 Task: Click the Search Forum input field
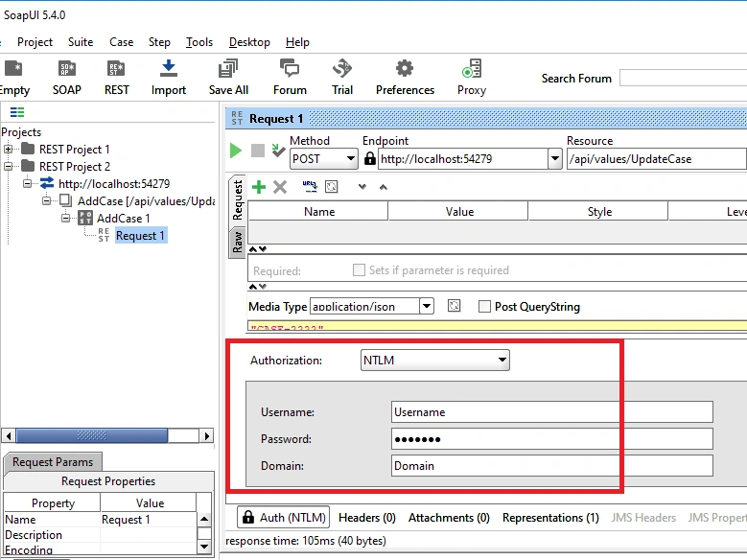(683, 79)
